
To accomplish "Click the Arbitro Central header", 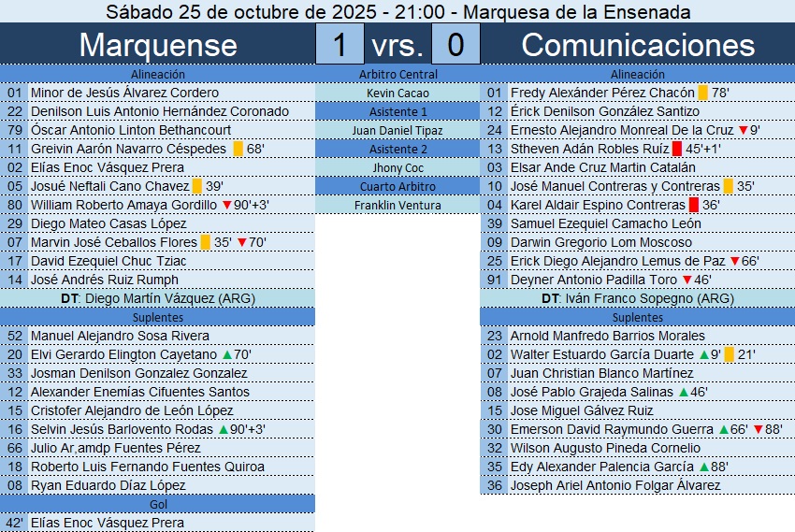I will point(397,74).
